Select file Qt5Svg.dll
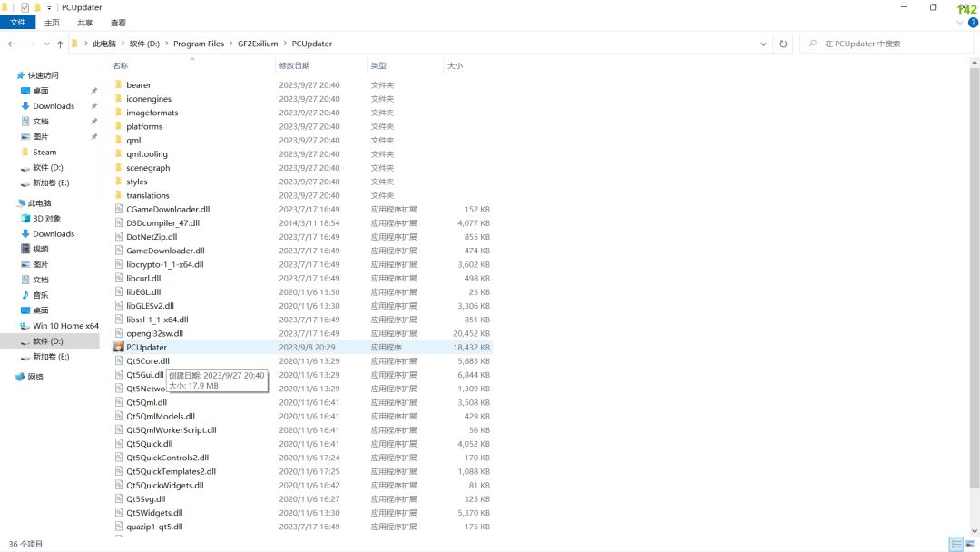The image size is (980, 552). pos(146,498)
